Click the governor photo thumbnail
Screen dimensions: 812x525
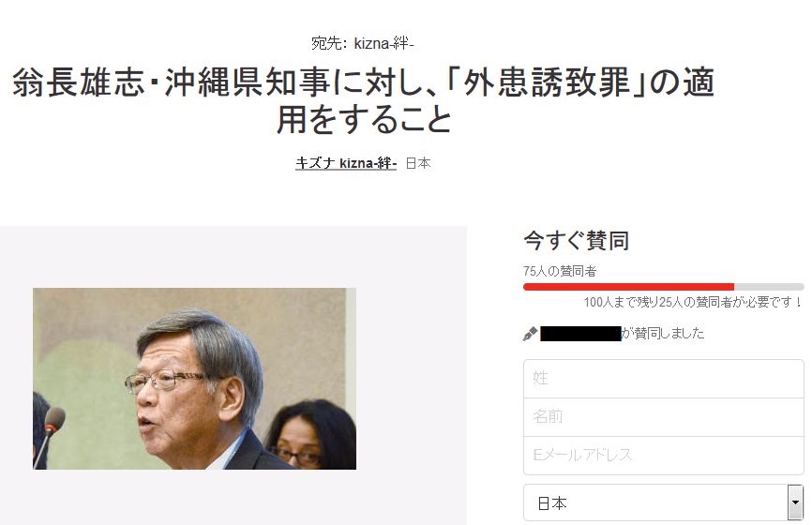pyautogui.click(x=194, y=379)
